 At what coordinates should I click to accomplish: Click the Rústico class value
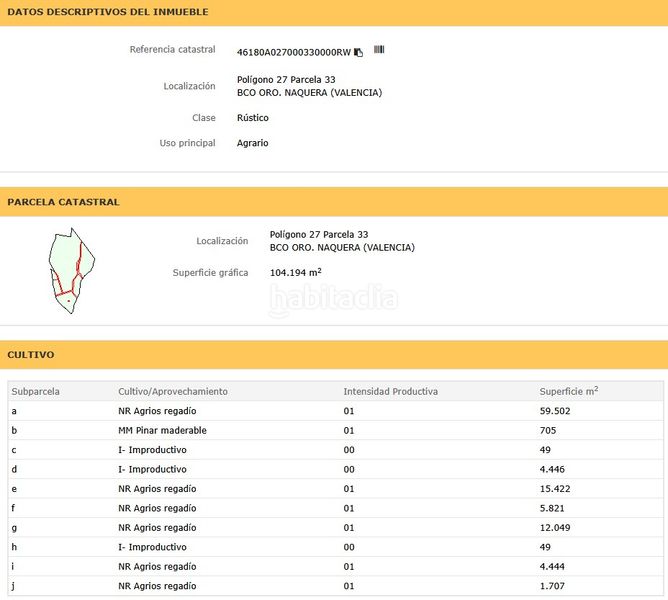pyautogui.click(x=253, y=118)
